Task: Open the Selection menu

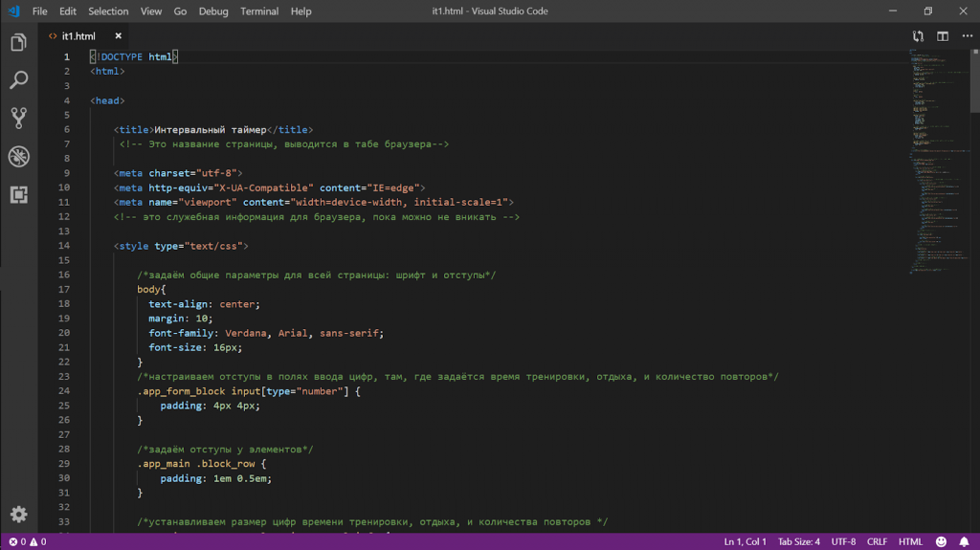Action: coord(108,11)
